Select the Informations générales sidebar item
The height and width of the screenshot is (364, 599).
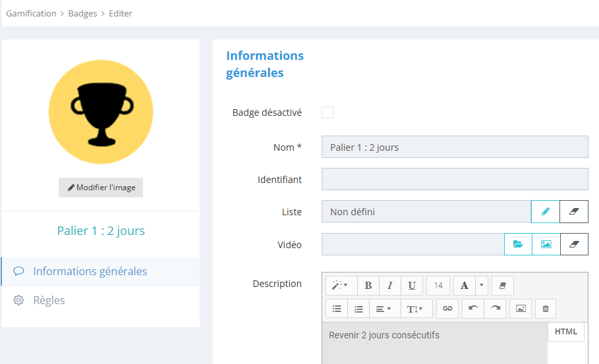coord(90,271)
